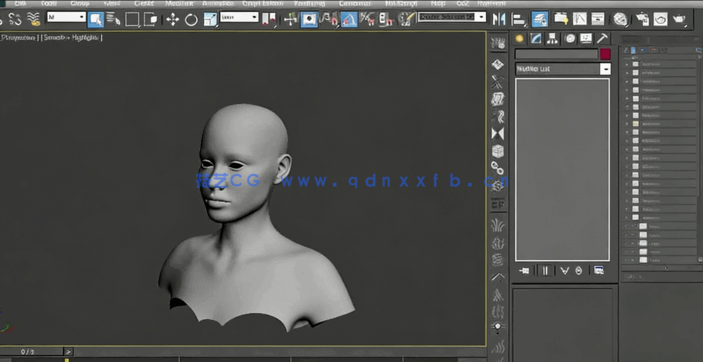Toggle Window/Crossing selection mode
This screenshot has height=362, width=703.
pos(151,19)
